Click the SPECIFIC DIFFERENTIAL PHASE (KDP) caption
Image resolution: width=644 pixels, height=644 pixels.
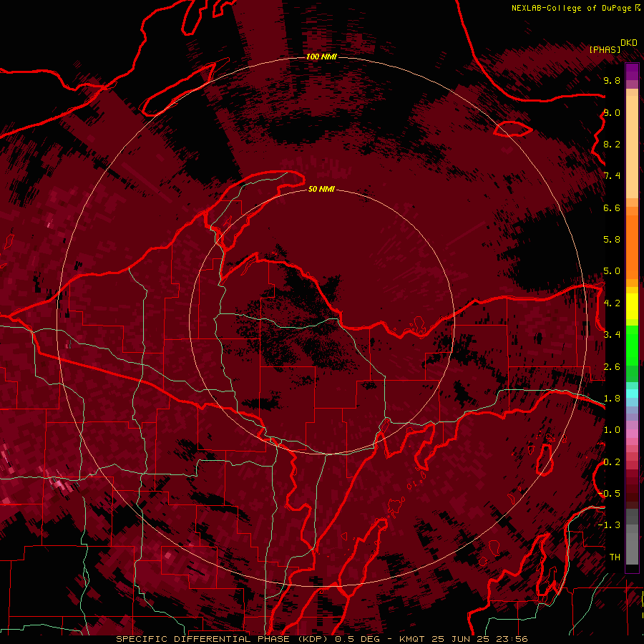[x=223, y=639]
